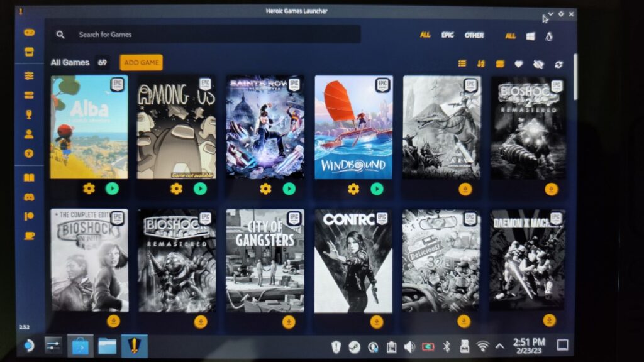Show only favorite games with the heart toggle

tap(518, 63)
